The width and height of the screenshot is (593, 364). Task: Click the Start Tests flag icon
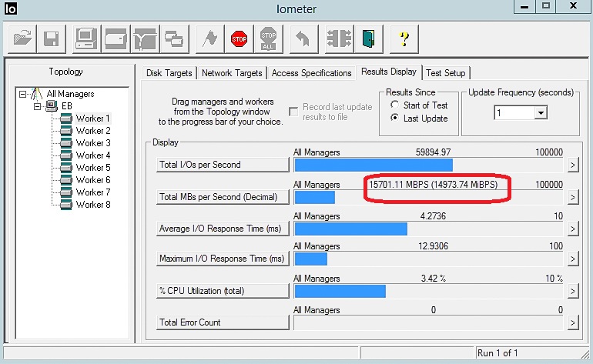[x=208, y=38]
